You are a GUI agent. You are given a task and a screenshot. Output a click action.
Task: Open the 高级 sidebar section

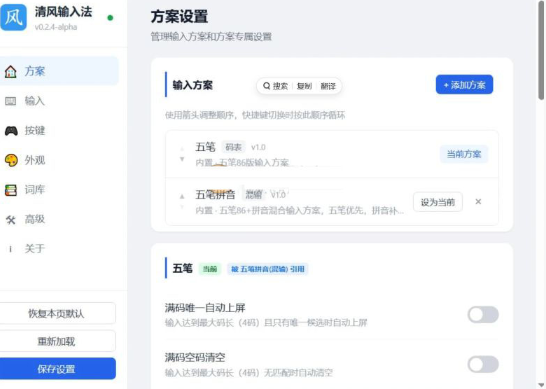(x=59, y=219)
